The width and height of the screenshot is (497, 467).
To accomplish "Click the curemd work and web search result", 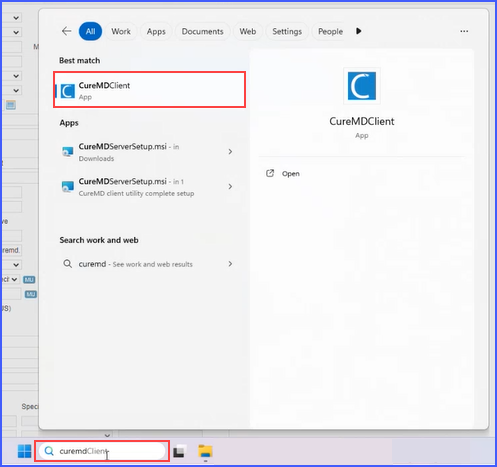I will pyautogui.click(x=148, y=264).
